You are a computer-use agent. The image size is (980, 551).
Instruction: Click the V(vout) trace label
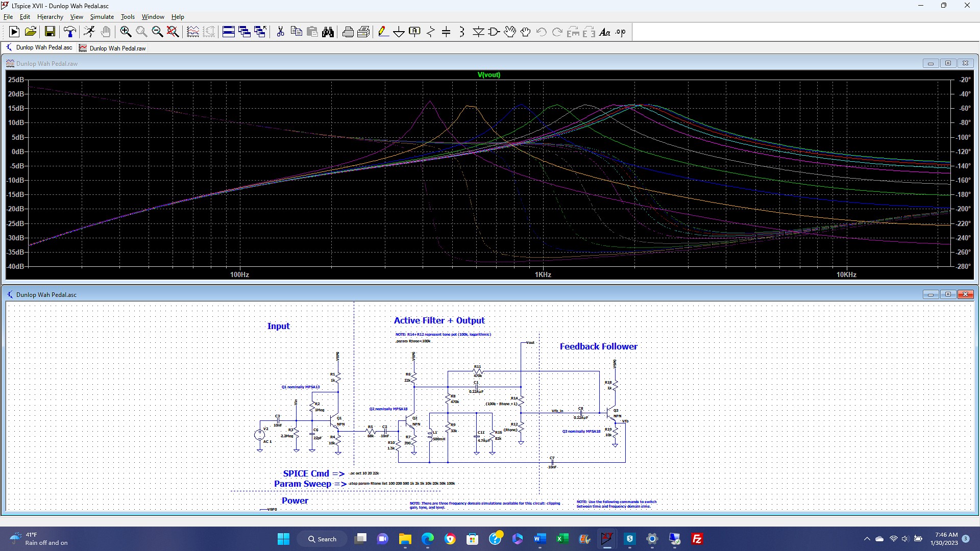coord(488,74)
